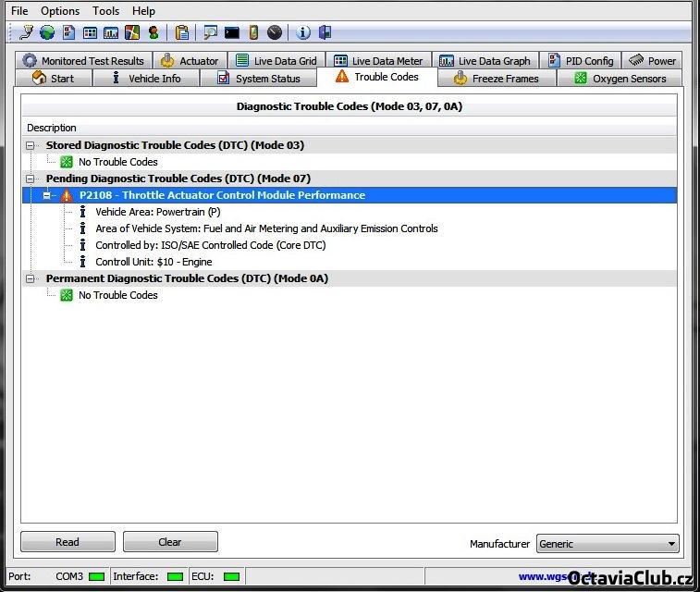Click the Clear button

pos(170,542)
